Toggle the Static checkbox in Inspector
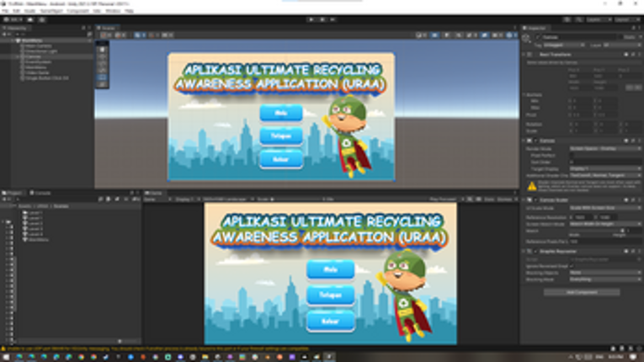 620,37
